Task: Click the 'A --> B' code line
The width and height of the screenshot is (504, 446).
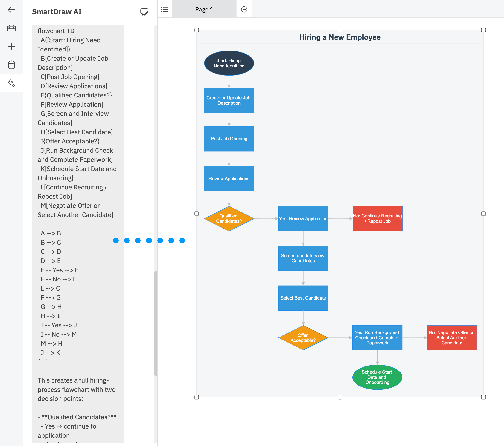Action: (51, 233)
